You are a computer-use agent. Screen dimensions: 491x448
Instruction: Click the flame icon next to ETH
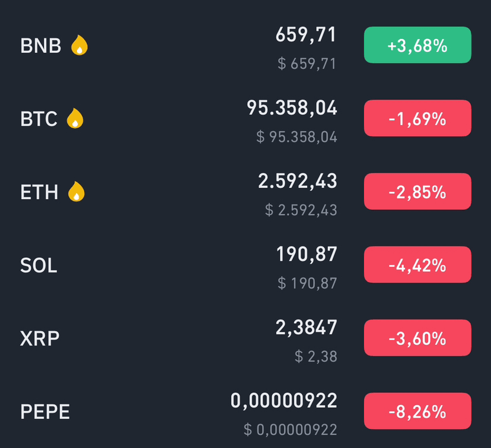76,192
